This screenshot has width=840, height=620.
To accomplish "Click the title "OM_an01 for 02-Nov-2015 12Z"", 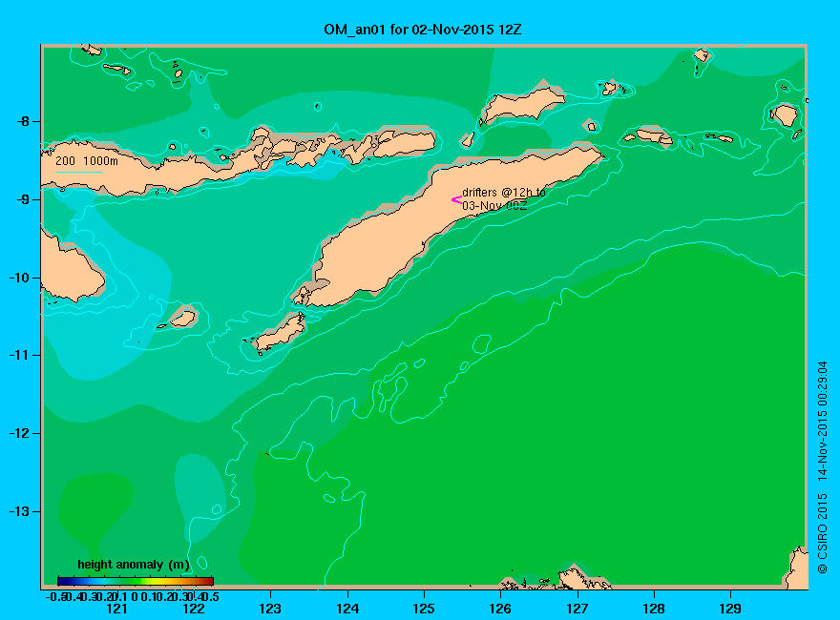I will (422, 30).
